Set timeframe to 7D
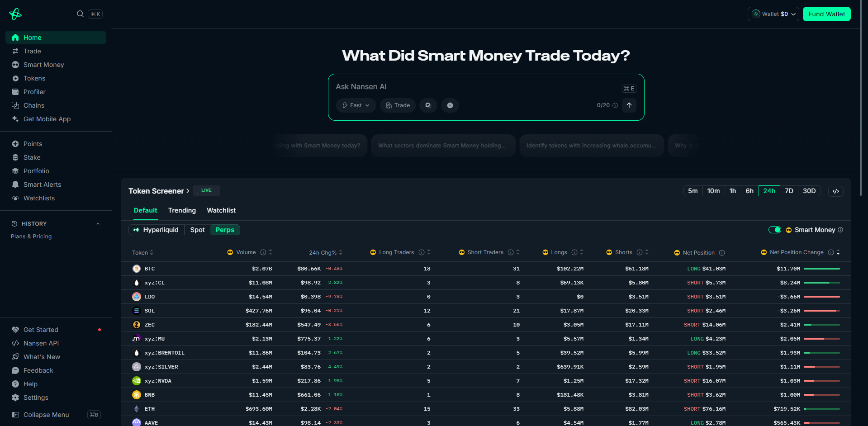This screenshot has height=426, width=868. click(x=789, y=191)
